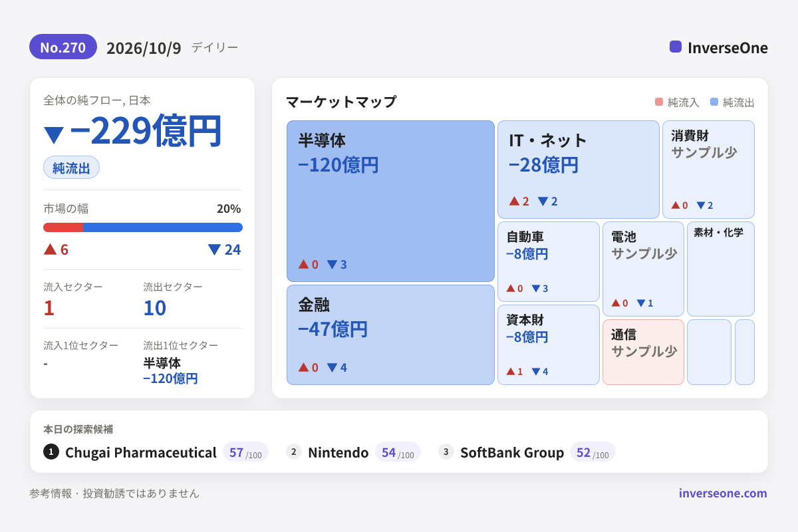This screenshot has height=532, width=798.
Task: Click the blue down triangle in 自動車 tile
Action: [x=535, y=289]
